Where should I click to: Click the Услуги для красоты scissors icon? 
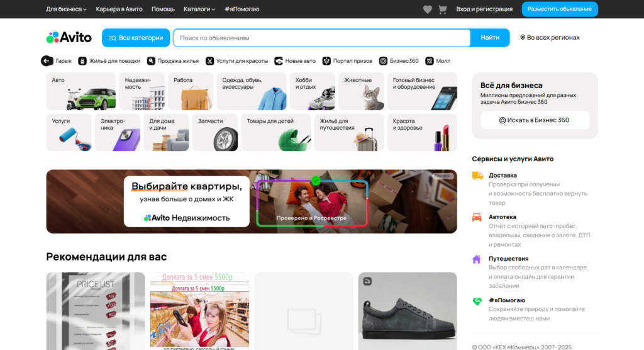(x=210, y=61)
